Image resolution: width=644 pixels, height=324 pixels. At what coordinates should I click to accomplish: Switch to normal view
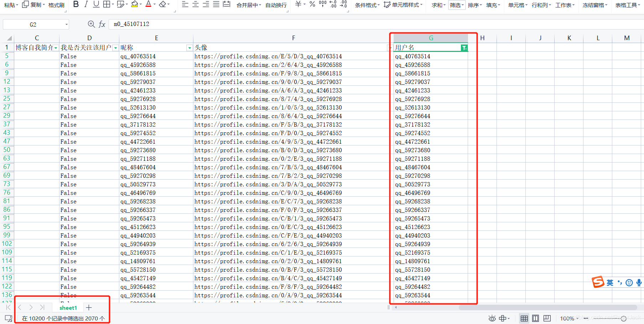point(524,318)
